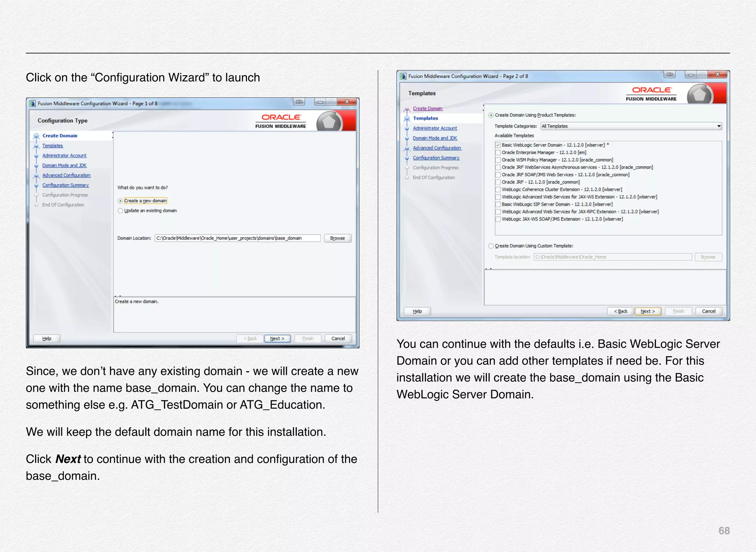Close the Page 2 of 8 wizard window
Image resolution: width=756 pixels, height=552 pixels.
pos(718,75)
